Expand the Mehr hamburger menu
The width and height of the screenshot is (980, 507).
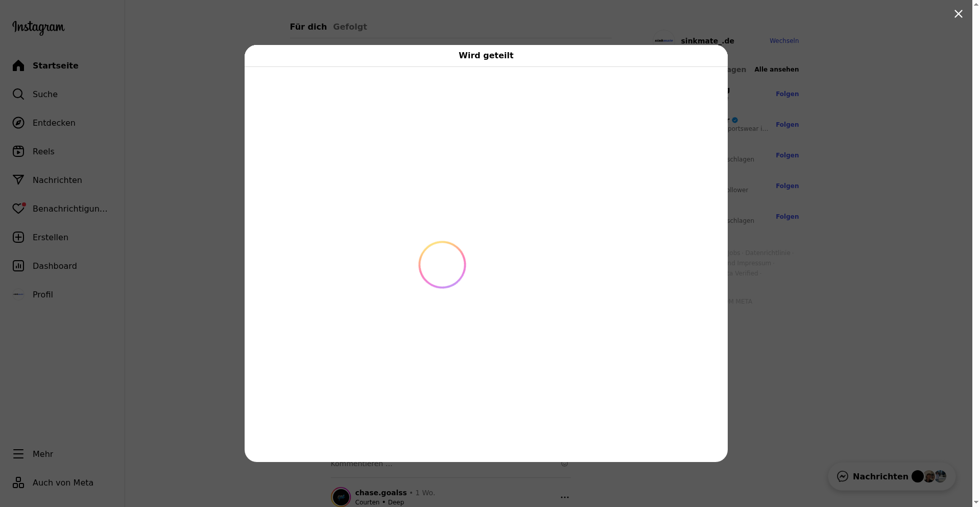18,454
